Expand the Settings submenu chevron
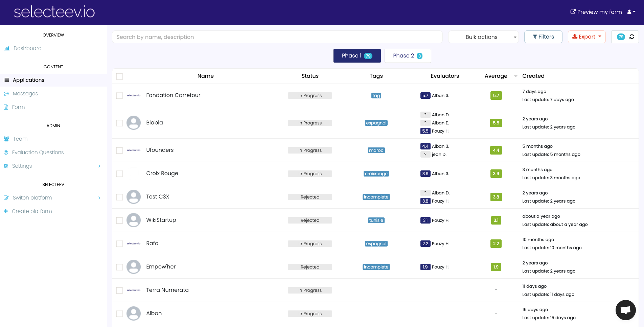Image resolution: width=644 pixels, height=327 pixels. [99, 166]
